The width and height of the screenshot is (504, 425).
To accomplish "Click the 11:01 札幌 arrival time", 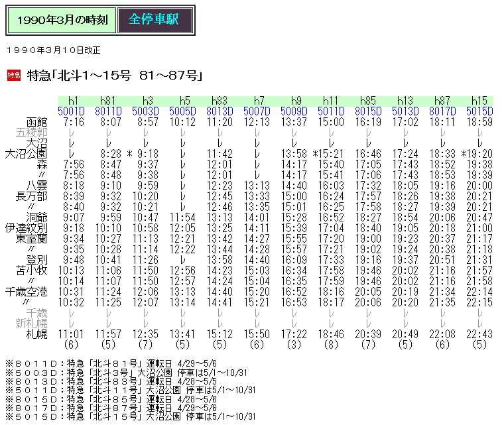I will [71, 334].
